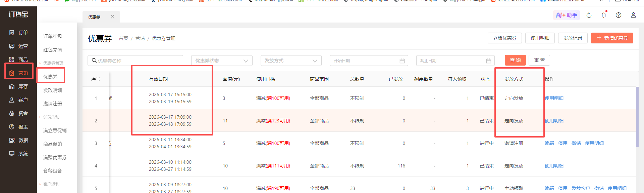Open the 运营 section in sidebar
The image size is (644, 193).
(18, 46)
